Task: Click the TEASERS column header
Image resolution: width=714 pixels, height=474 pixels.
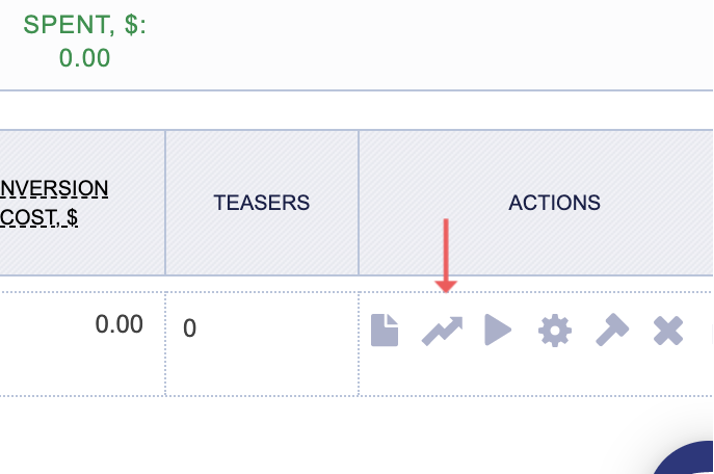Action: [261, 202]
